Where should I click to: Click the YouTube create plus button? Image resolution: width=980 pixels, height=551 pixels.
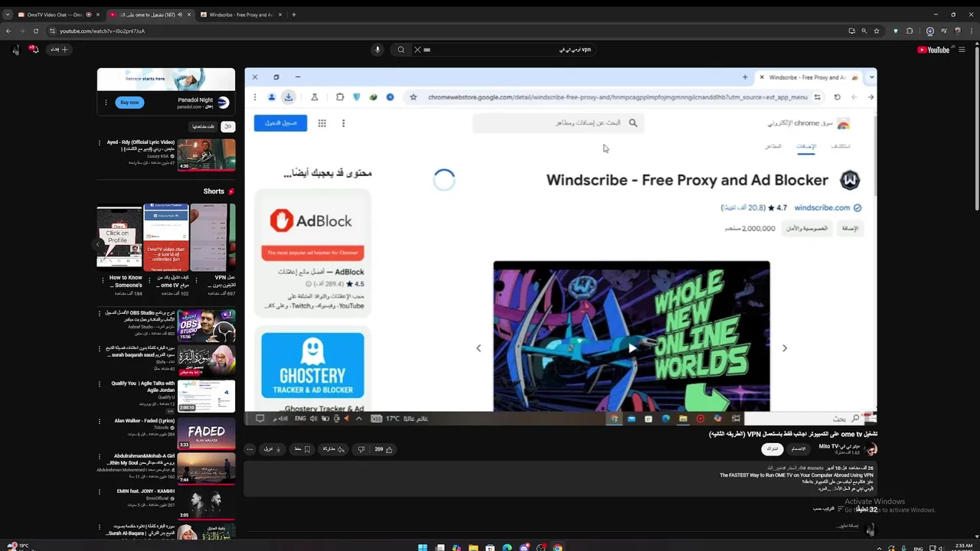click(59, 49)
